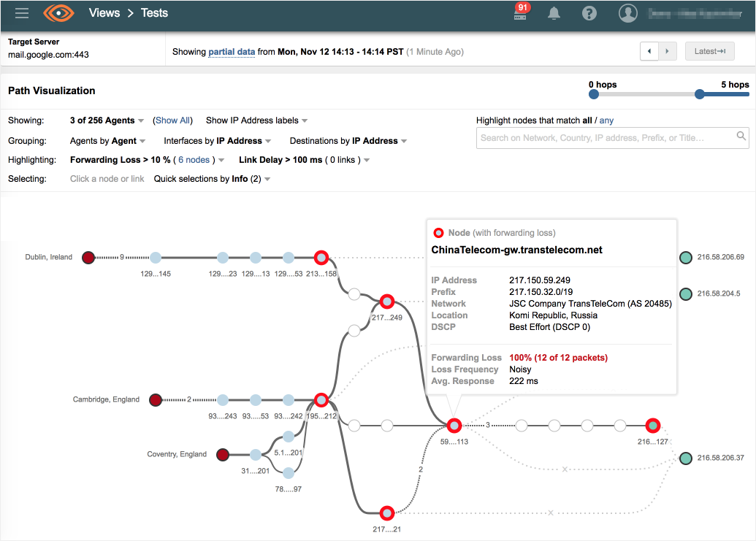Expand the '3 of 256 Agents' dropdown
This screenshot has height=541, width=756.
click(x=107, y=120)
